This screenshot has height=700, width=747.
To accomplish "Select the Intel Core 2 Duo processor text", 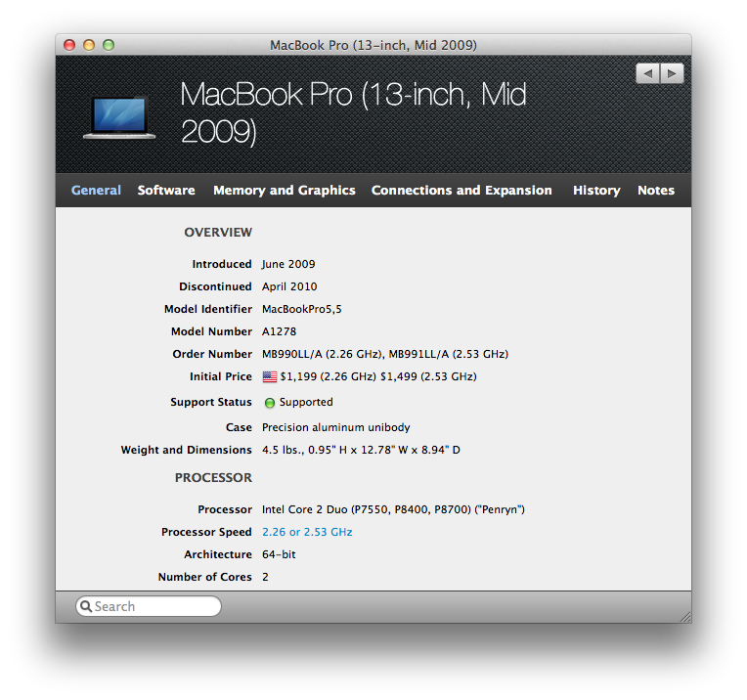I will click(393, 509).
